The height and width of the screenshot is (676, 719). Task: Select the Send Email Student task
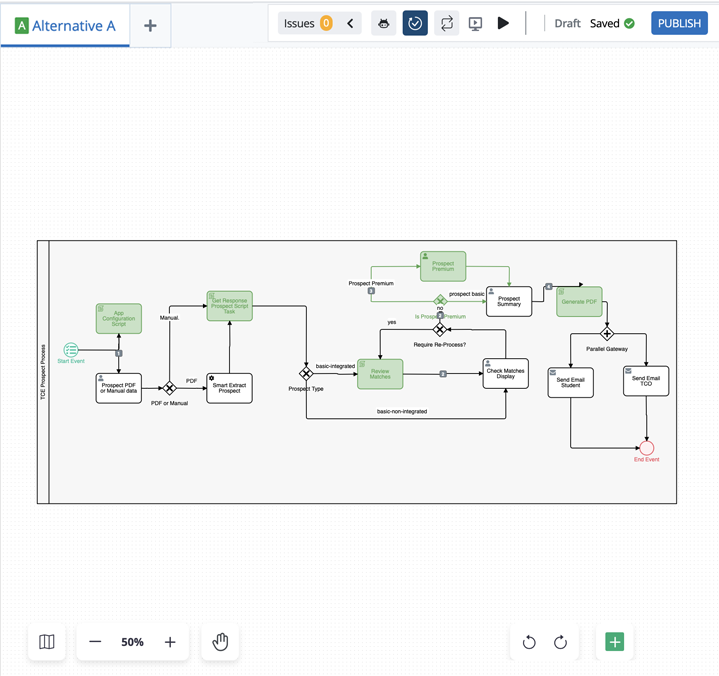(x=570, y=382)
